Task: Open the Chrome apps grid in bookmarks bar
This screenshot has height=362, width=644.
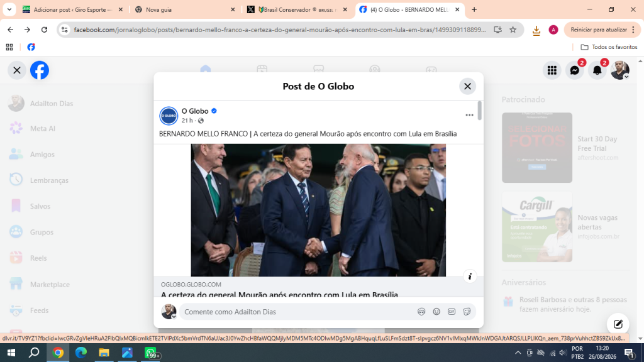Action: [9, 47]
